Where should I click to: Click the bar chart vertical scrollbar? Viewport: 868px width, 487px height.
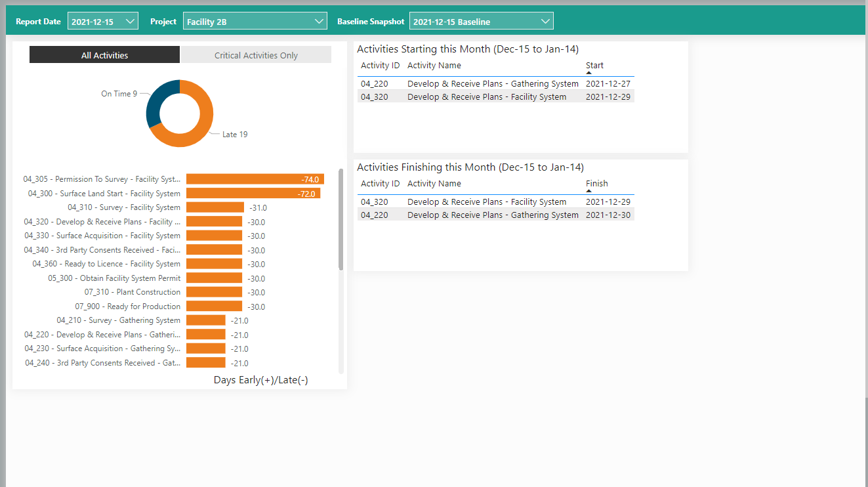pyautogui.click(x=341, y=220)
